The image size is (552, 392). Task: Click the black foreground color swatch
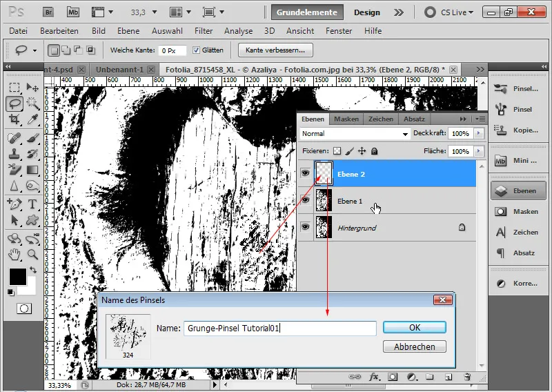pyautogui.click(x=17, y=275)
